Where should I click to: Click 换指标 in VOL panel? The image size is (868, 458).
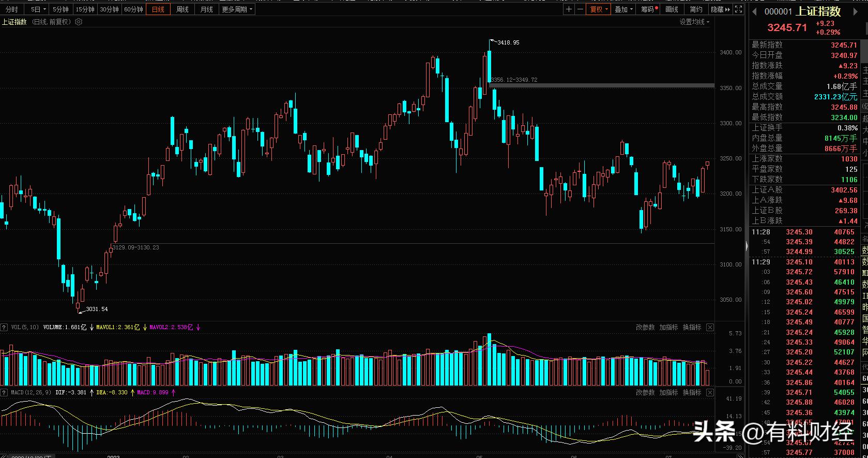(x=692, y=327)
